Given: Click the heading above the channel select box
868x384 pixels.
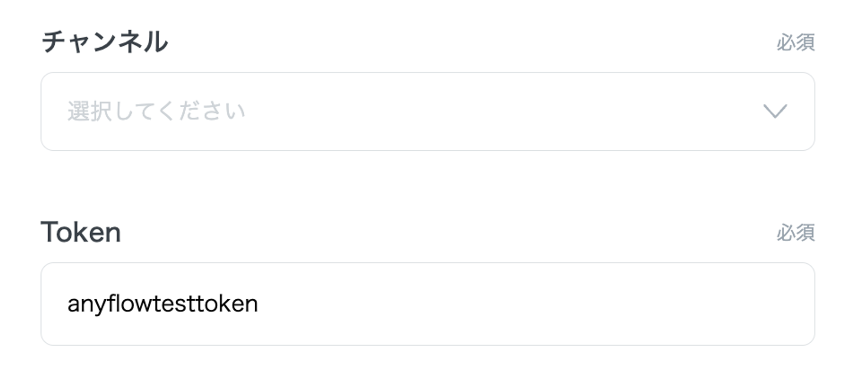Looking at the screenshot, I should (105, 42).
